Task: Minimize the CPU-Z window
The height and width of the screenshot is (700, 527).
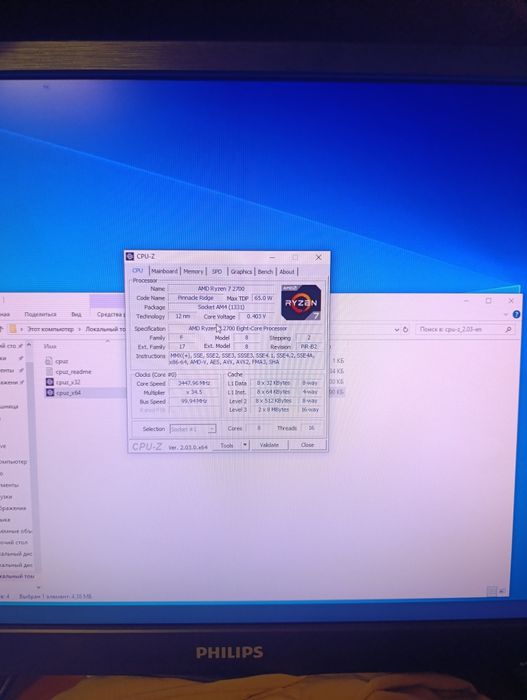Action: pos(272,257)
